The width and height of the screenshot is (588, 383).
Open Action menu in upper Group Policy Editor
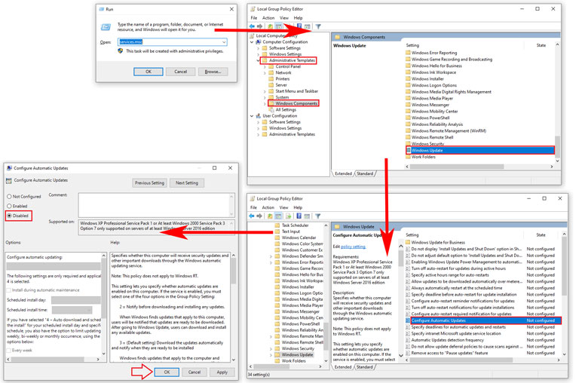[268, 17]
